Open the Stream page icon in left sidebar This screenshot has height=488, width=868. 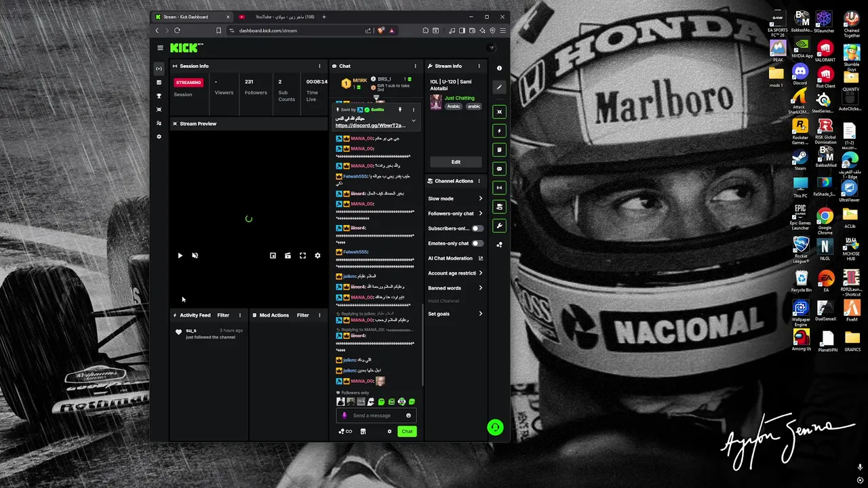159,68
